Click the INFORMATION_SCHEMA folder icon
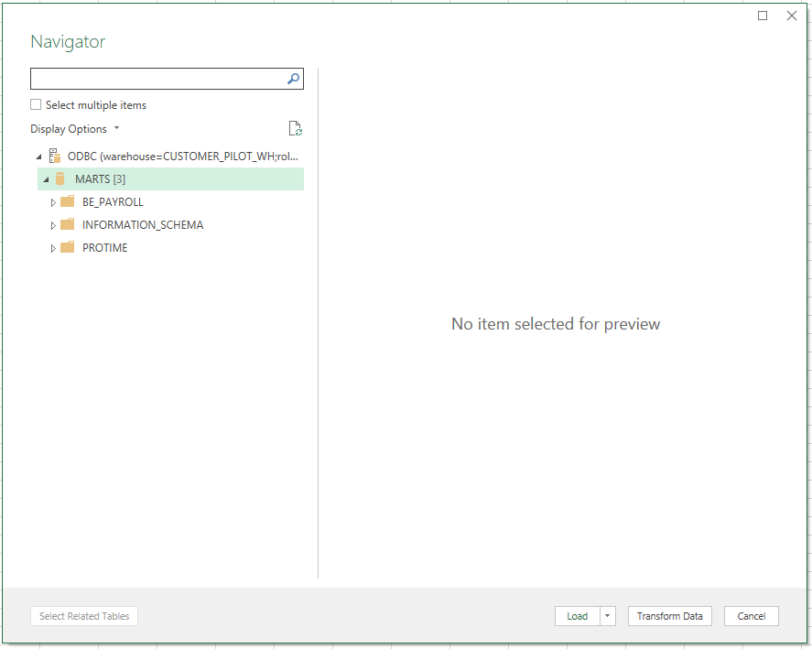Image resolution: width=812 pixels, height=649 pixels. (68, 224)
